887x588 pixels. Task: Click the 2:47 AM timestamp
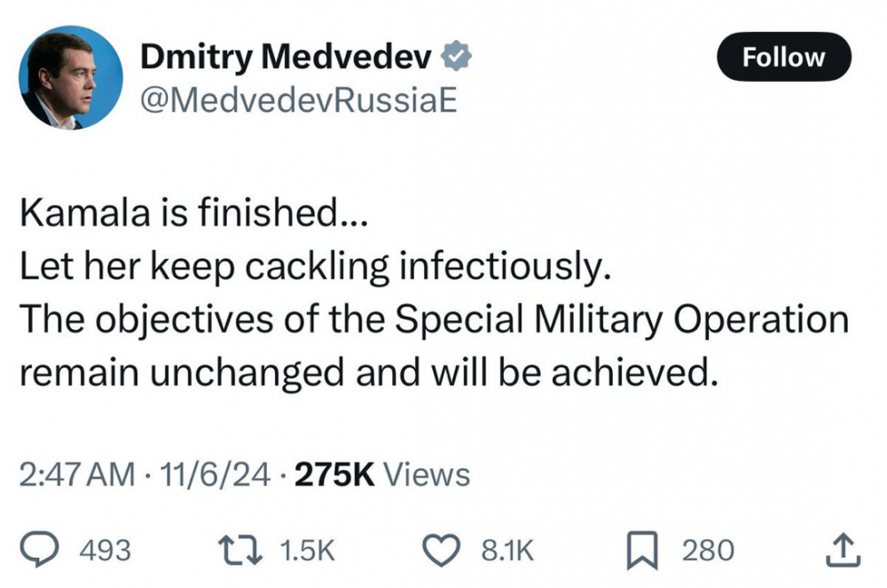(x=77, y=475)
